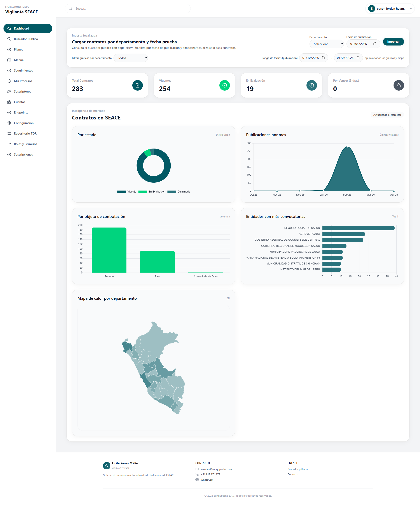420x506 pixels.
Task: Toggle En Evaluación legend item
Action: click(152, 192)
